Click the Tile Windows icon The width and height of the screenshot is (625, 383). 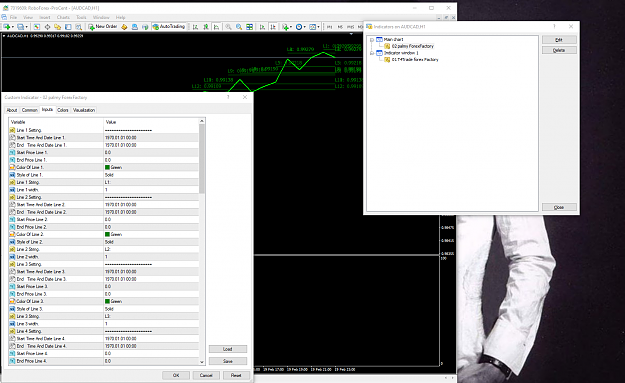(250, 27)
